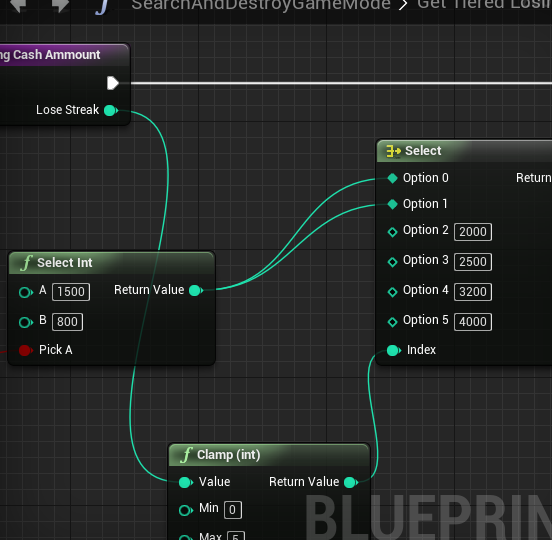Screen dimensions: 552x540
Task: Click the Clamp function icon
Action: click(187, 455)
